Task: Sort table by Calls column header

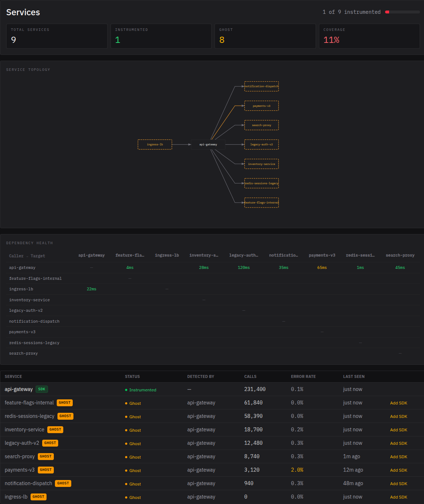Action: [250, 376]
